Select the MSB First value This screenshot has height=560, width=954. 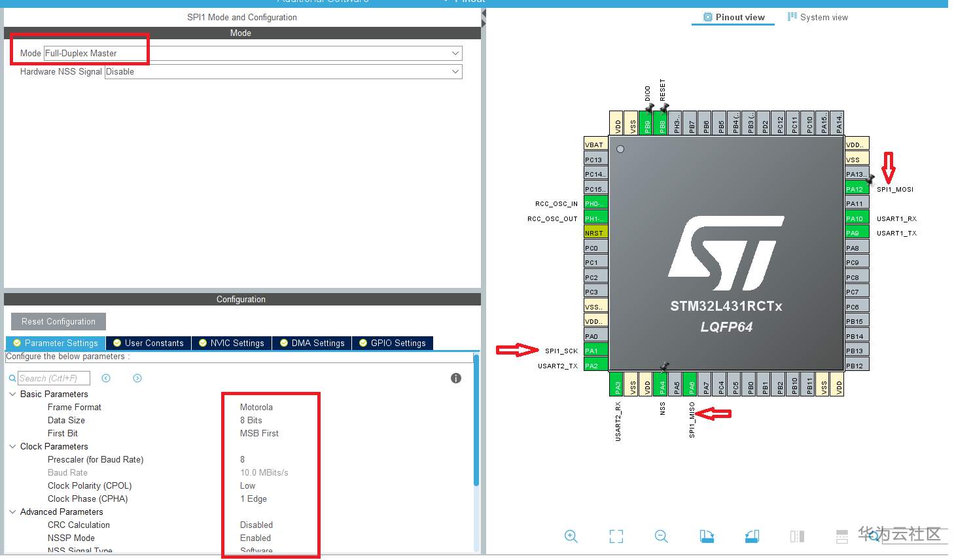point(259,433)
